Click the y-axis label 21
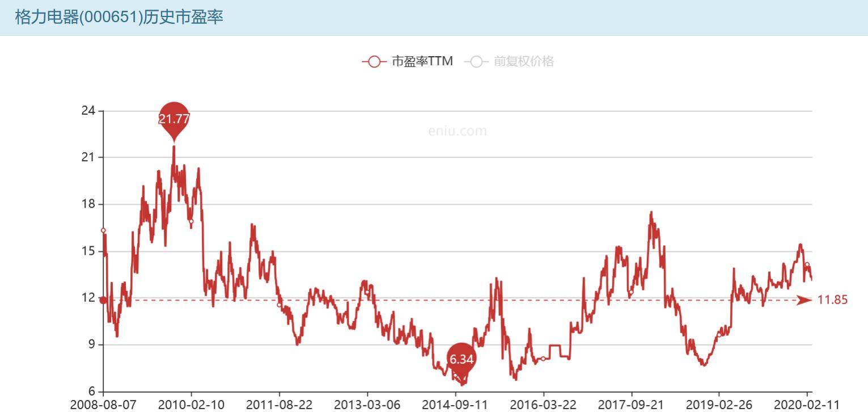Screen dimensions: 868x412 [x=88, y=157]
